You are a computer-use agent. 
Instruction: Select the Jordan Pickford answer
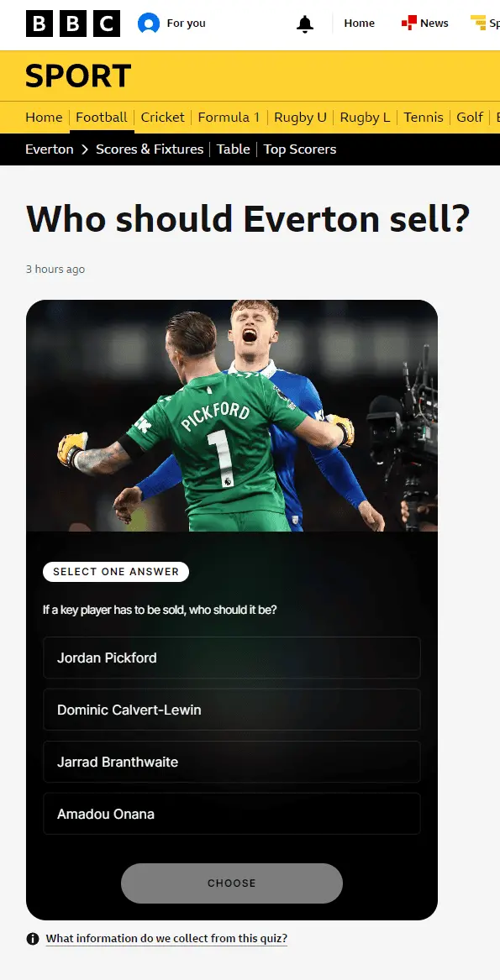232,658
